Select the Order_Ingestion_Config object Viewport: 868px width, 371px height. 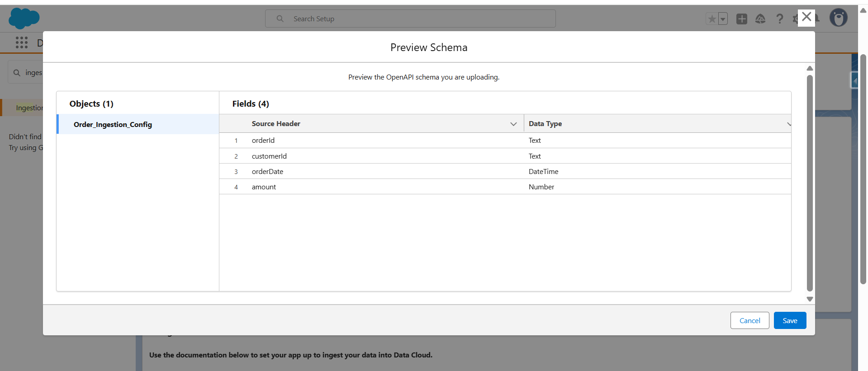tap(113, 125)
